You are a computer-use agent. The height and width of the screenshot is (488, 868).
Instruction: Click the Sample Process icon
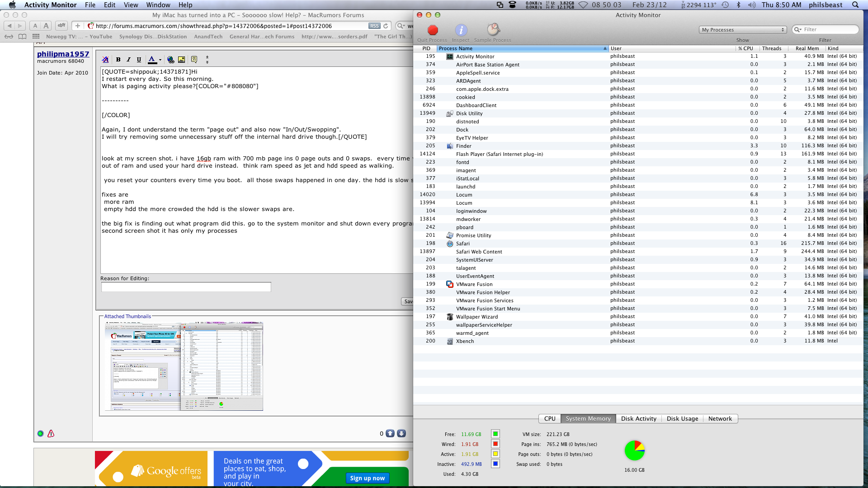click(493, 30)
